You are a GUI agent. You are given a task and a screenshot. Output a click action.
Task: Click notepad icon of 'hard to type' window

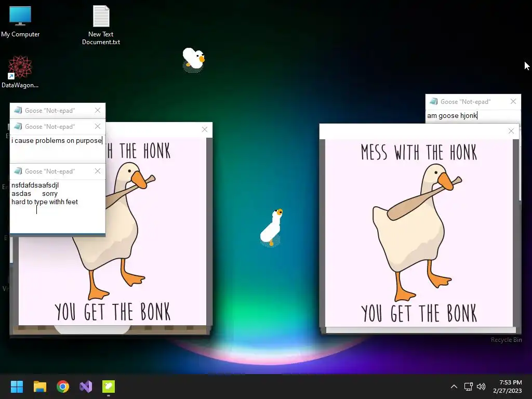[x=18, y=171]
